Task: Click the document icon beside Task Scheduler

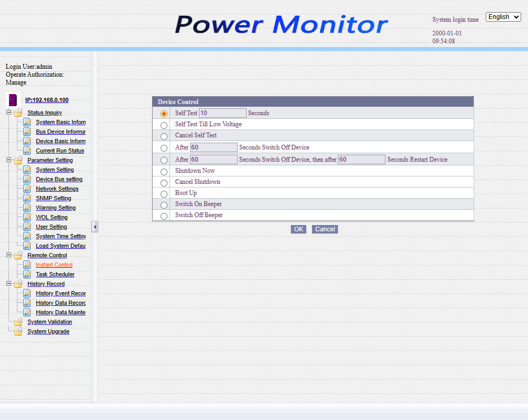Action: coord(27,274)
